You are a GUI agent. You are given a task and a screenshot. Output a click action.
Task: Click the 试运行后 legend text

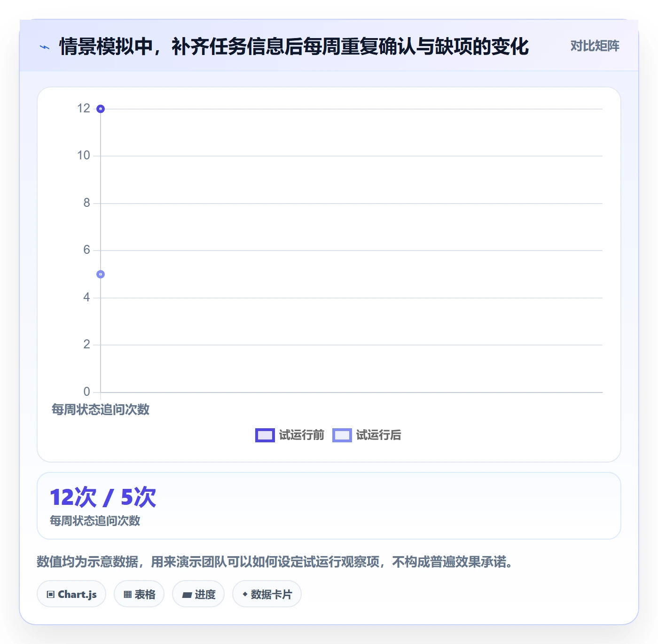click(378, 435)
